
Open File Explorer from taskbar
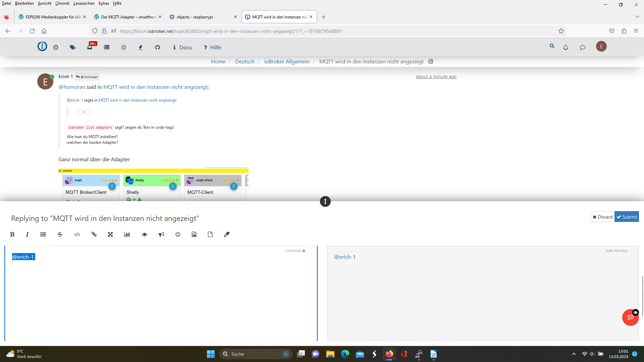330,354
